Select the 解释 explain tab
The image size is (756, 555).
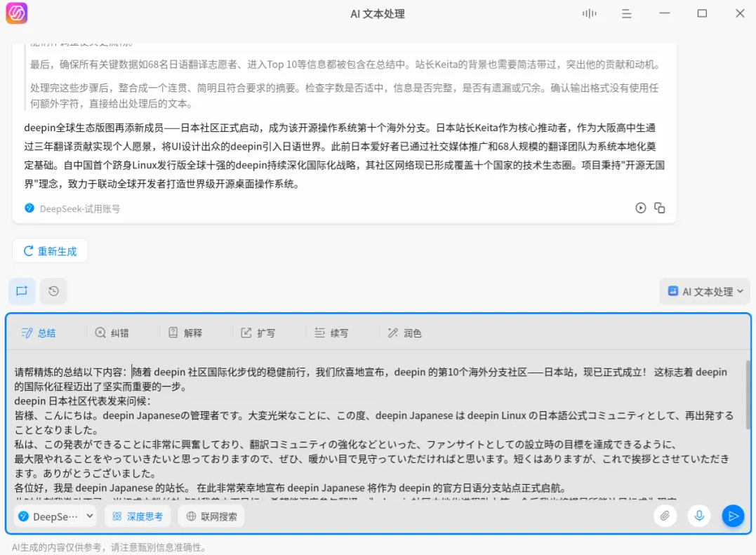185,333
